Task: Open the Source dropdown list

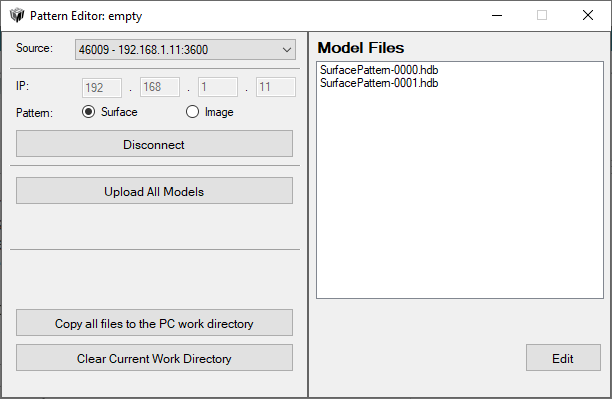Action: click(287, 50)
